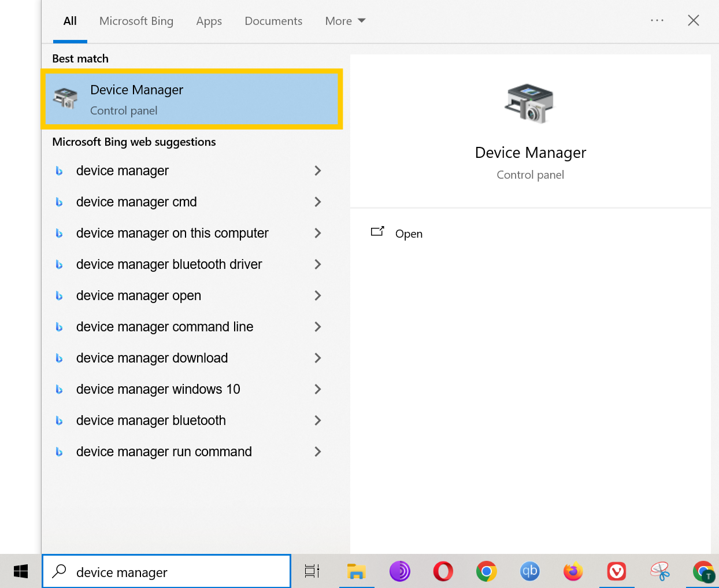Screen dimensions: 719x588
Task: Expand 'device manager command line' arrow
Action: pos(317,327)
